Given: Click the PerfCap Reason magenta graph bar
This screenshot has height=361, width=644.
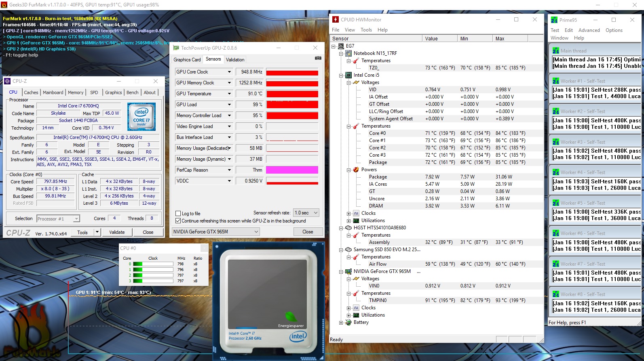Looking at the screenshot, I should pyautogui.click(x=292, y=170).
